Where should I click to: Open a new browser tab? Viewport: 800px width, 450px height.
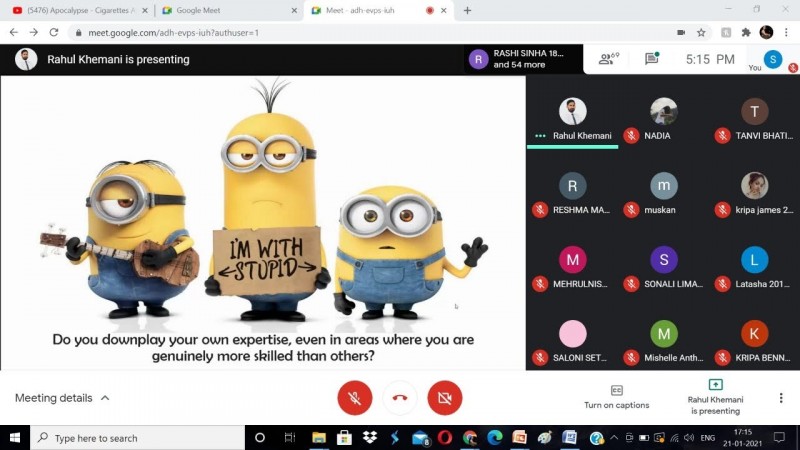[x=467, y=10]
